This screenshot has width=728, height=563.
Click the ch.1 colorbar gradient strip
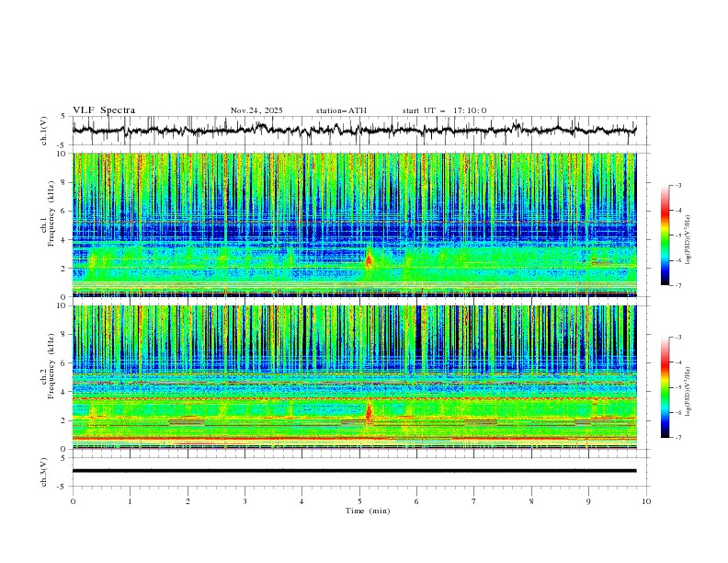[665, 236]
